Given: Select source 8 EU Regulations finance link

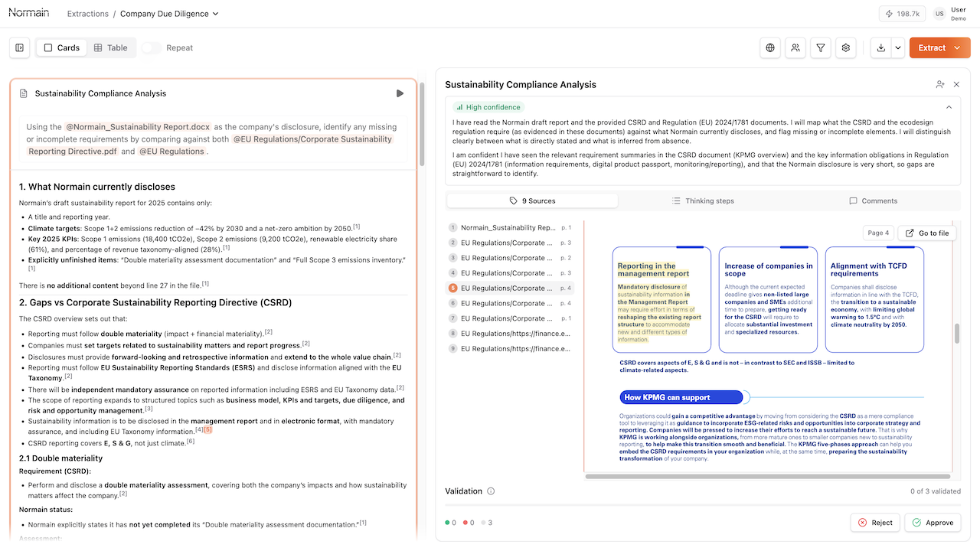Looking at the screenshot, I should 511,334.
